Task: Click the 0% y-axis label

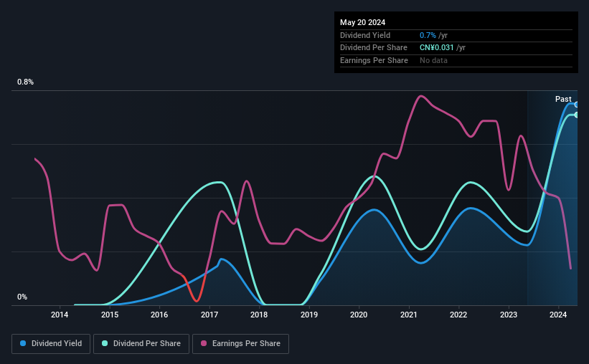Action: 22,297
